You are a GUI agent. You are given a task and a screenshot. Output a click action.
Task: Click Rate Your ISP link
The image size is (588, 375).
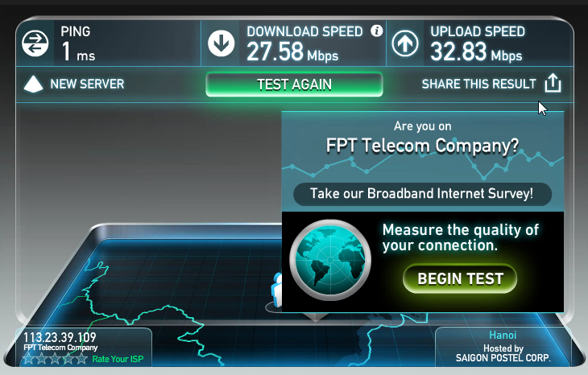118,359
